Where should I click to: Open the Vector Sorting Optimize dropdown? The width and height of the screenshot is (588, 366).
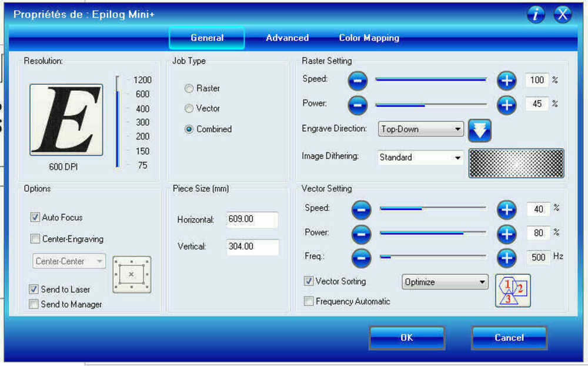coord(445,282)
